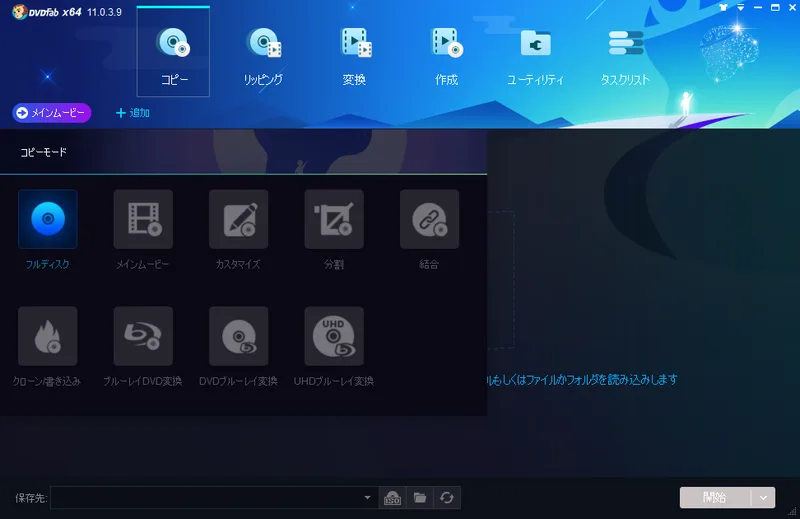Click the file or folder load link text
This screenshot has width=800, height=519.
click(x=582, y=380)
